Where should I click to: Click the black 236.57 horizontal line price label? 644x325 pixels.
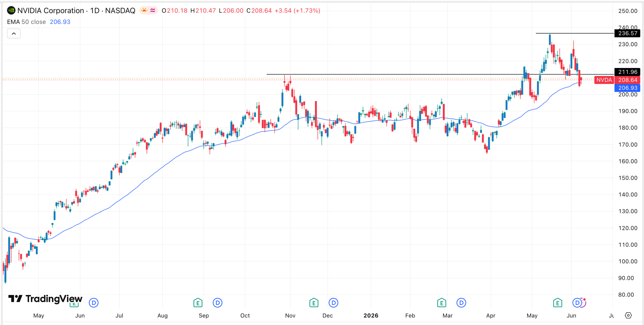[x=627, y=33]
